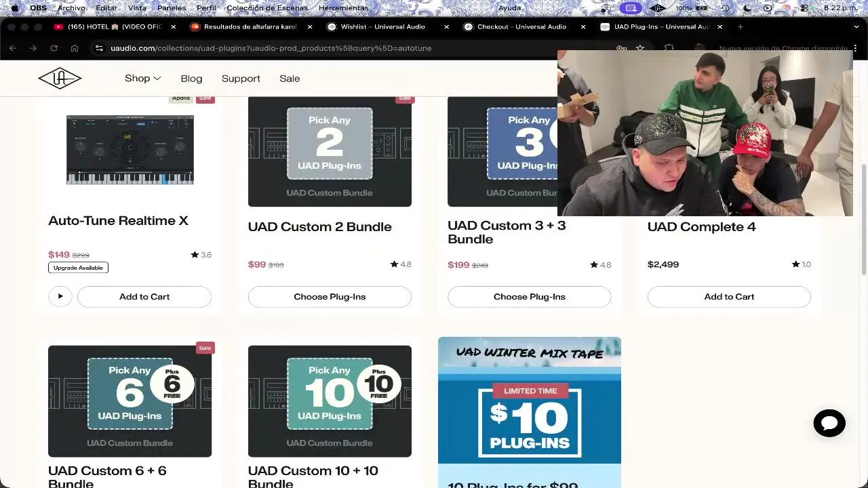
Task: Open Time Machine menu bar icon
Action: point(725,8)
